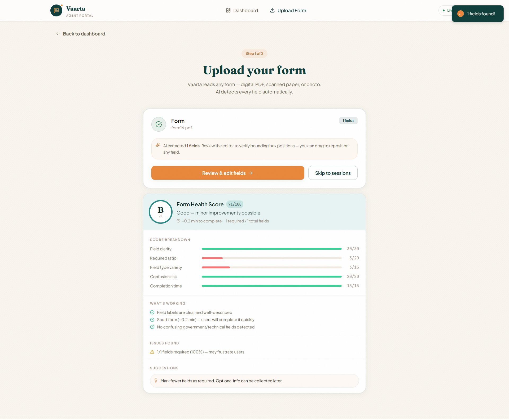Click the Required ratio progress bar
509x420 pixels.
pos(271,258)
